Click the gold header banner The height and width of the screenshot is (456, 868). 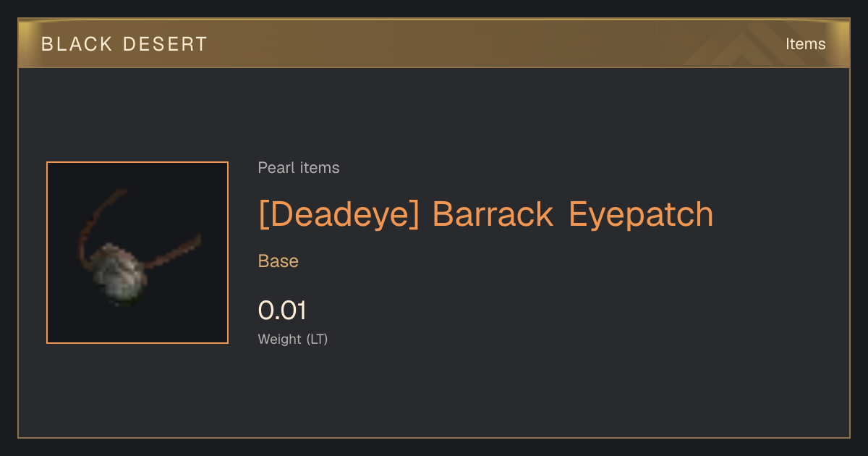[434, 43]
